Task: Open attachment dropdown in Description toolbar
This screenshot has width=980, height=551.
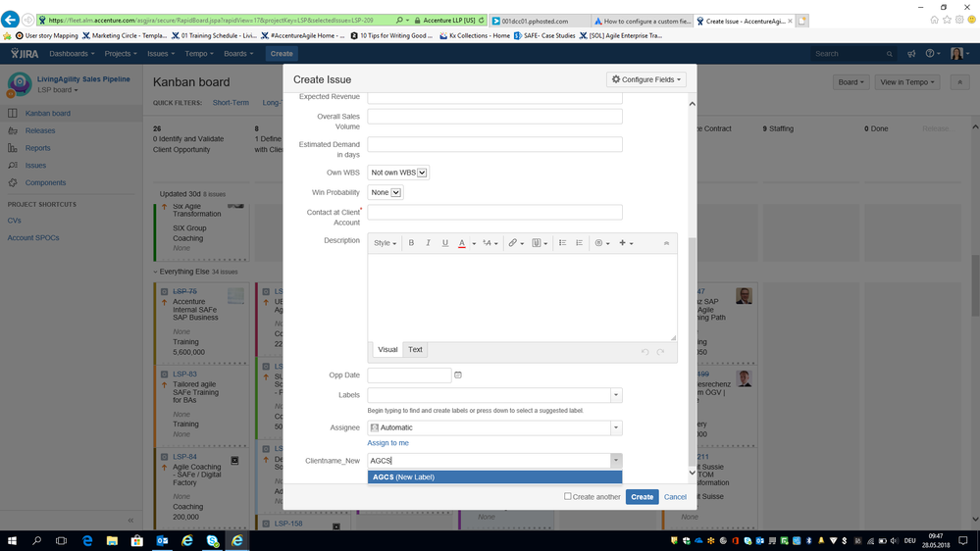Action: (540, 243)
